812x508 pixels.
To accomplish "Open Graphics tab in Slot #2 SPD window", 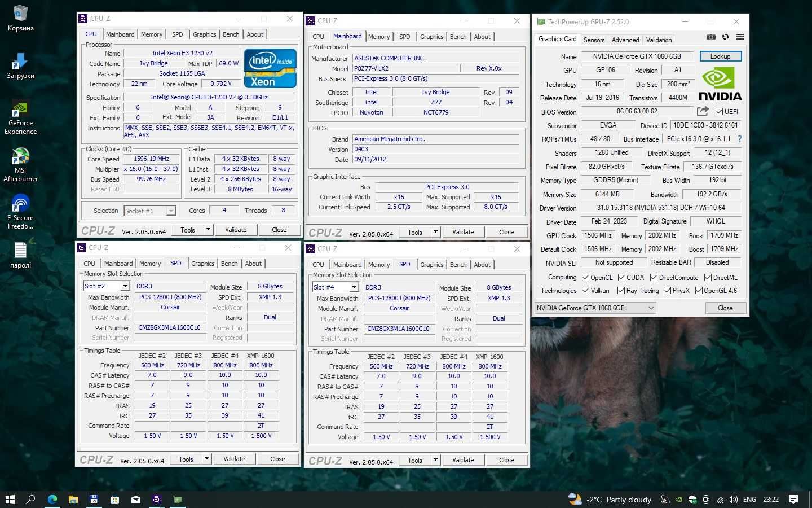I will point(203,264).
